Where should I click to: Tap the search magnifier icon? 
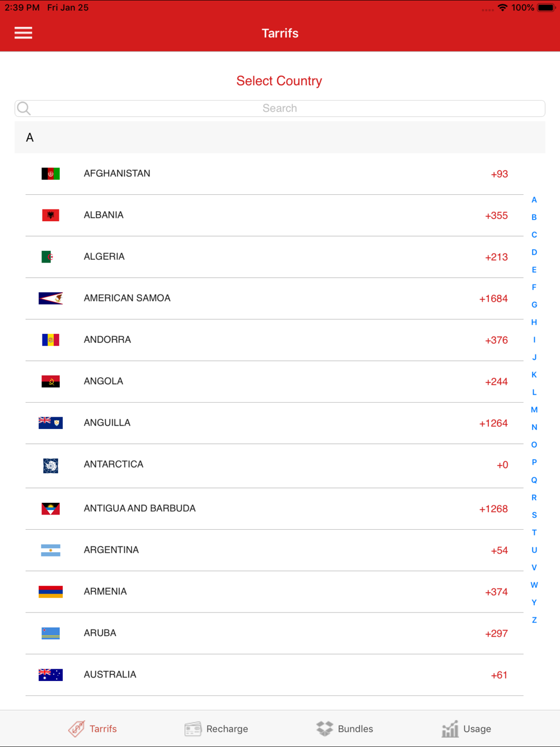[x=24, y=108]
